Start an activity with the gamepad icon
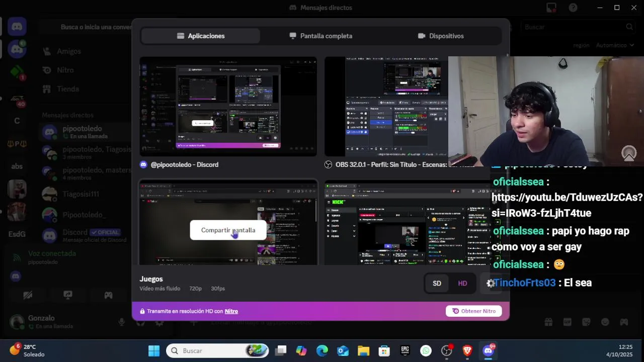Image resolution: width=644 pixels, height=362 pixels. (108, 295)
